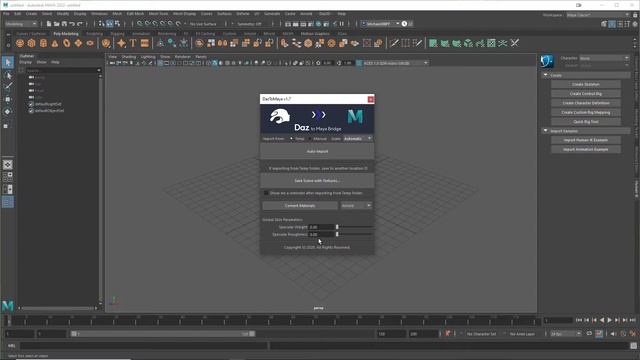The image size is (640, 360).
Task: Create a polygon torus from shelf
Action: [67, 43]
